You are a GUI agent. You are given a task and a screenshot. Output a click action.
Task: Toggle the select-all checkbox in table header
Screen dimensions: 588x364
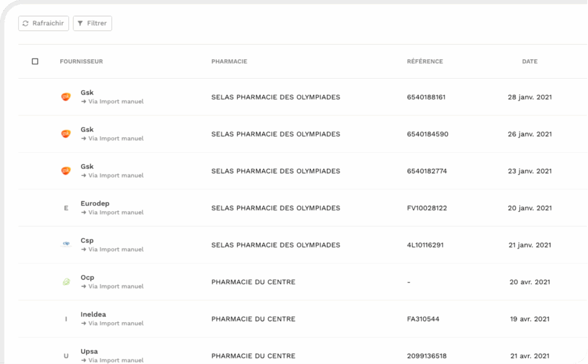35,61
